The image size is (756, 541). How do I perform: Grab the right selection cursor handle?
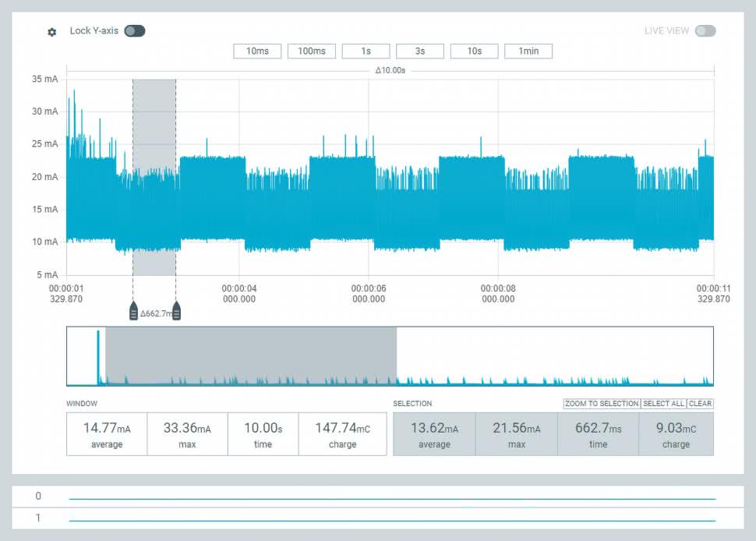[177, 313]
